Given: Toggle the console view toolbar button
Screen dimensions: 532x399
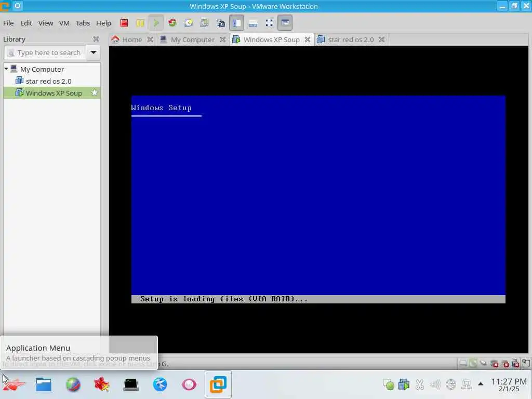Looking at the screenshot, I should click(285, 23).
